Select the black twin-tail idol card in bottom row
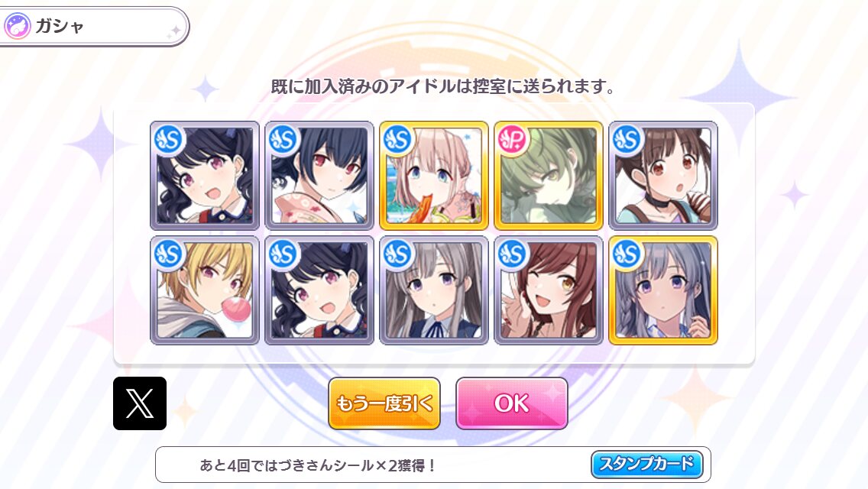This screenshot has height=489, width=868. [x=319, y=290]
